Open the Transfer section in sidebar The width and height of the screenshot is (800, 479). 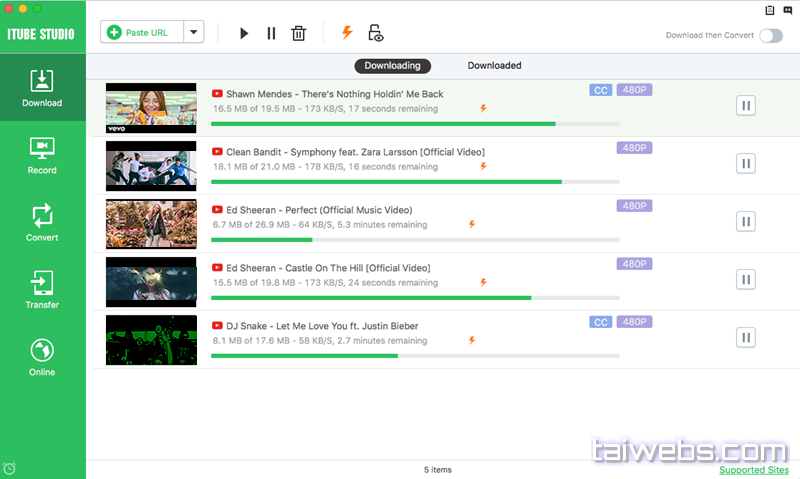42,290
